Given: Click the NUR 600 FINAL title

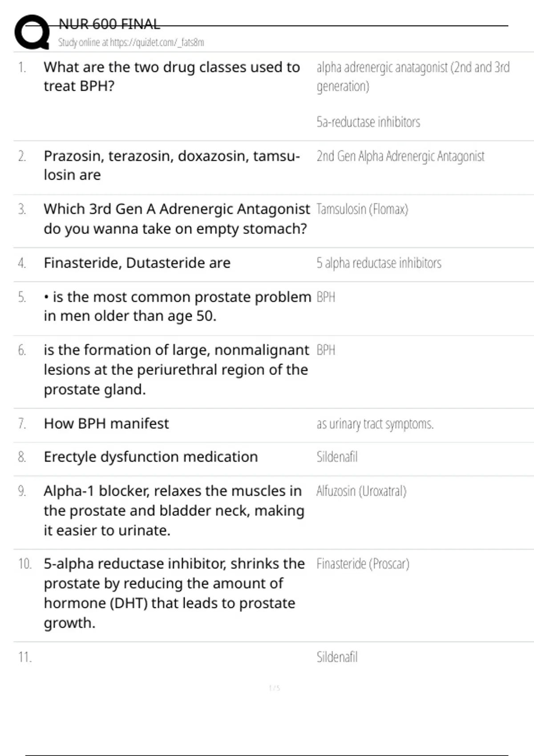Looking at the screenshot, I should click(109, 24).
